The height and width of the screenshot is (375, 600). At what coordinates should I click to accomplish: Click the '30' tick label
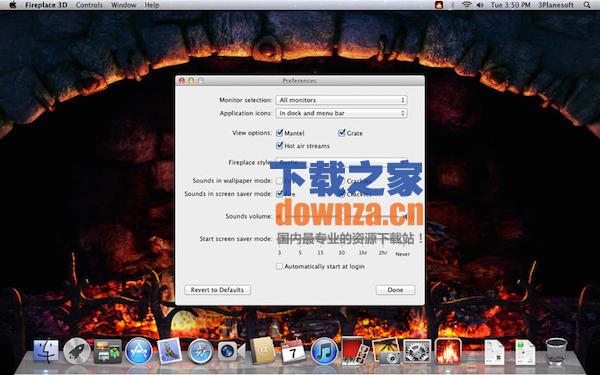[342, 253]
